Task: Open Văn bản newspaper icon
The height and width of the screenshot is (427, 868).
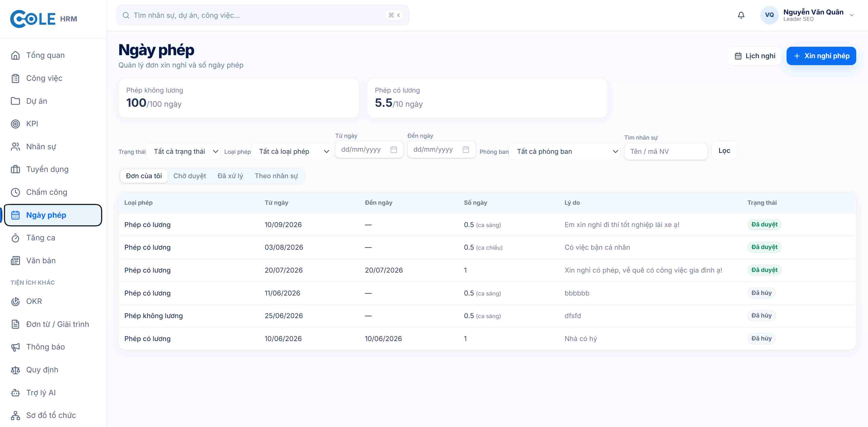Action: [15, 261]
